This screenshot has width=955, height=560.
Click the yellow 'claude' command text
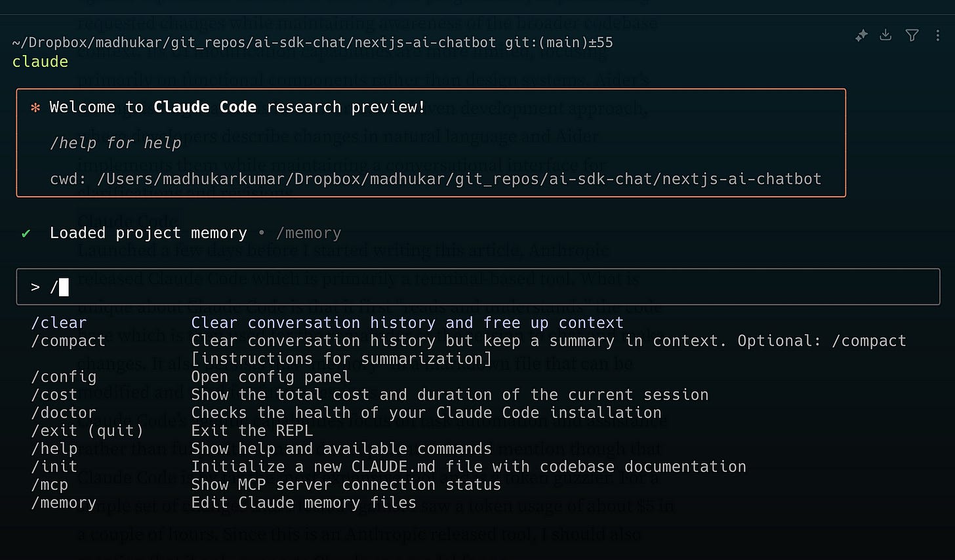pos(40,62)
